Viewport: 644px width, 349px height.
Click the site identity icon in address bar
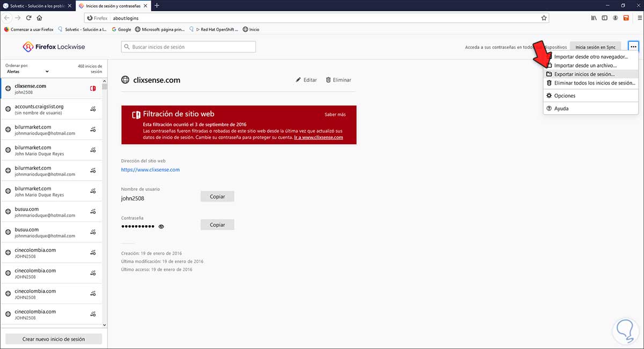pyautogui.click(x=90, y=18)
